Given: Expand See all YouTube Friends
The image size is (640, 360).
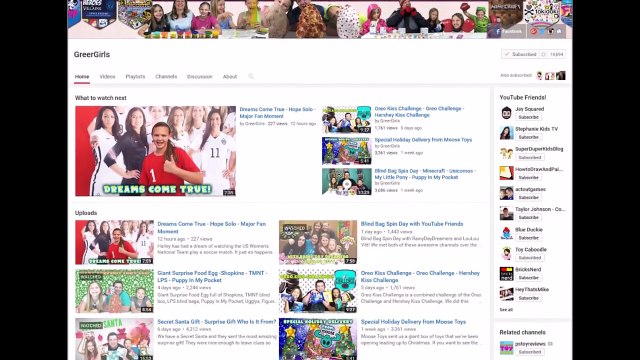Looking at the screenshot, I should point(506,310).
